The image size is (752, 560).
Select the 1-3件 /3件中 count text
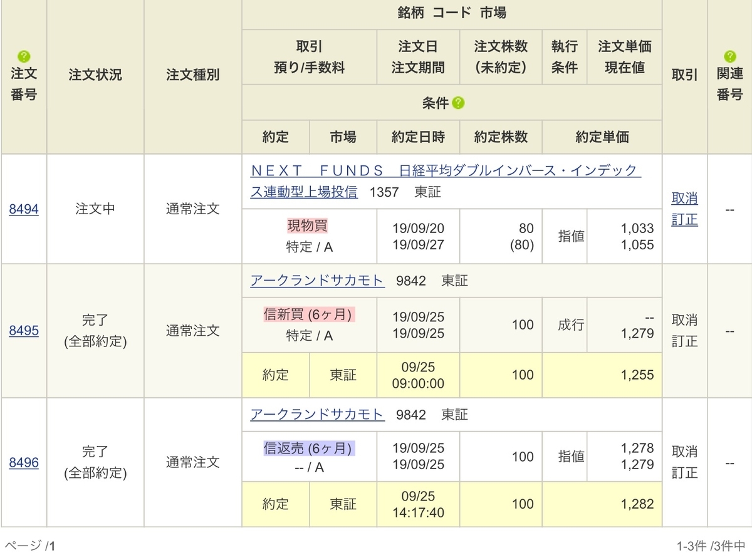pos(710,546)
